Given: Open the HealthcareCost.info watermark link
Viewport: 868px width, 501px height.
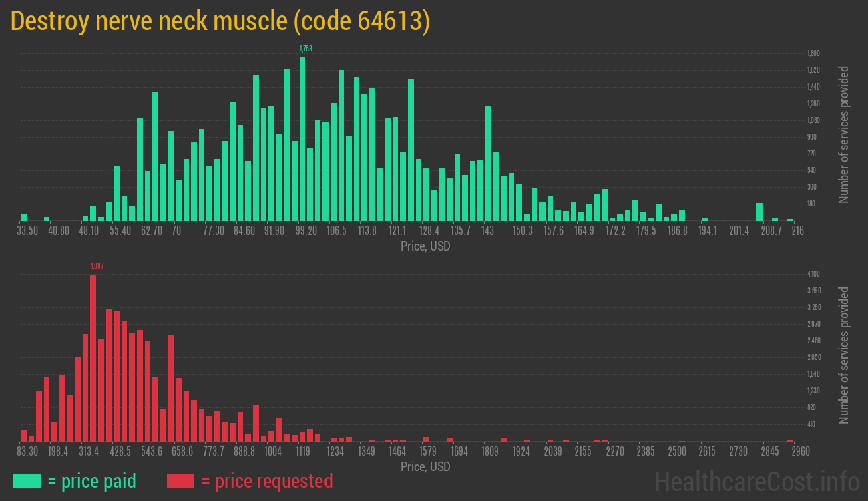Looking at the screenshot, I should click(x=756, y=481).
